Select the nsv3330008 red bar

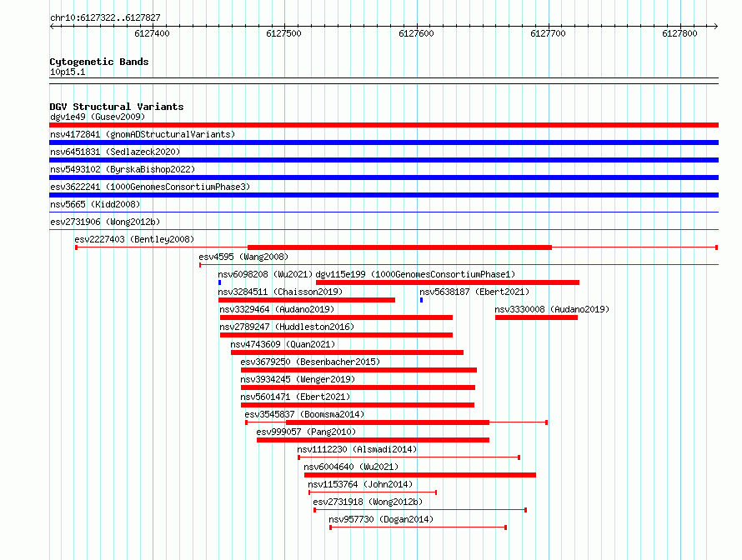tap(536, 317)
